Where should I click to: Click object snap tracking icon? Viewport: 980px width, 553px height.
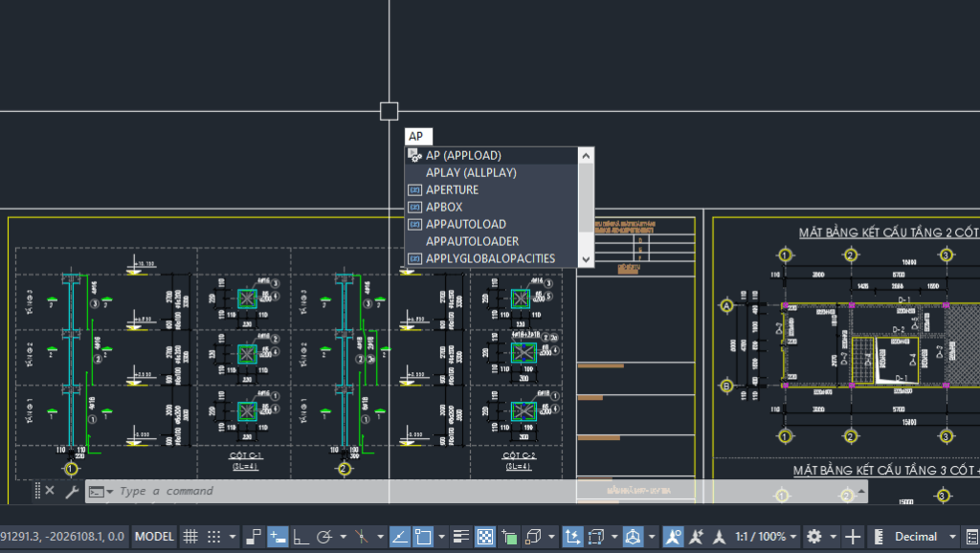400,537
